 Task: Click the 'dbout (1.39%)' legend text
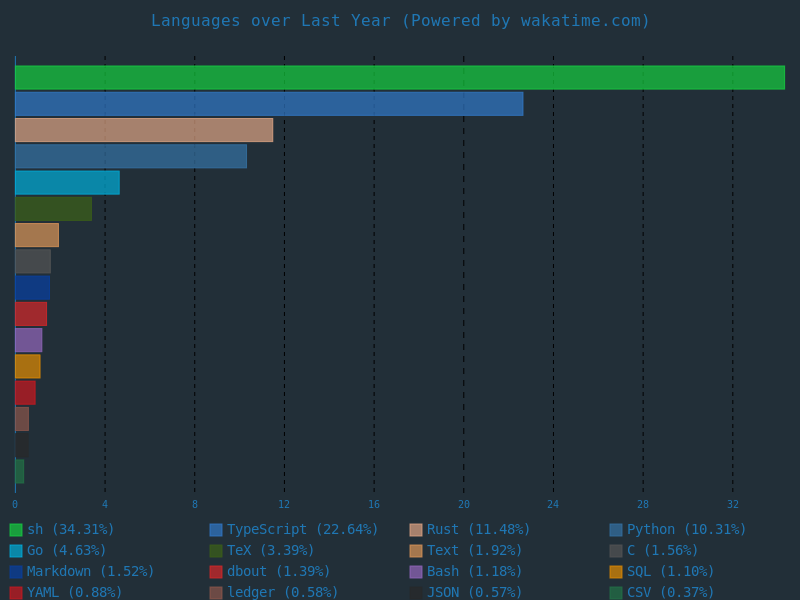(x=278, y=572)
